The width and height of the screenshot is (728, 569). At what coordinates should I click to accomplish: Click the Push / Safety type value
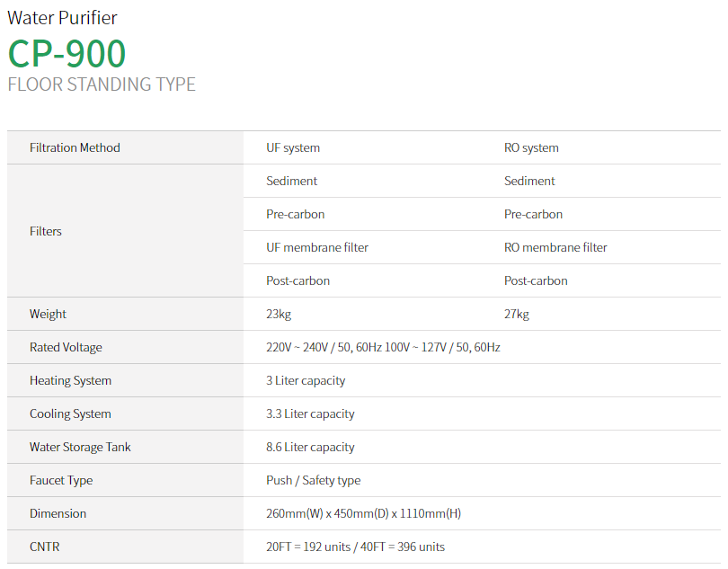click(x=313, y=480)
